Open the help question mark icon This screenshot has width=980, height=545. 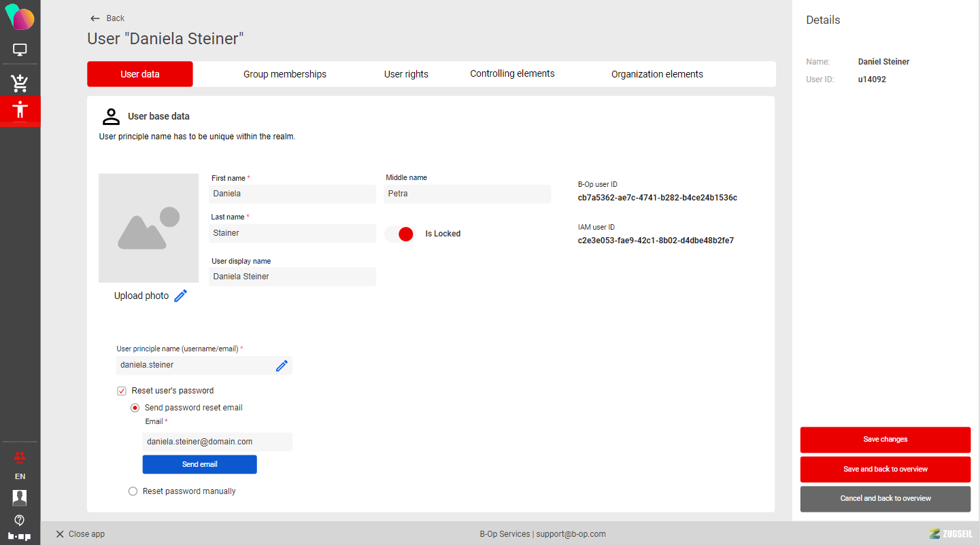tap(20, 520)
